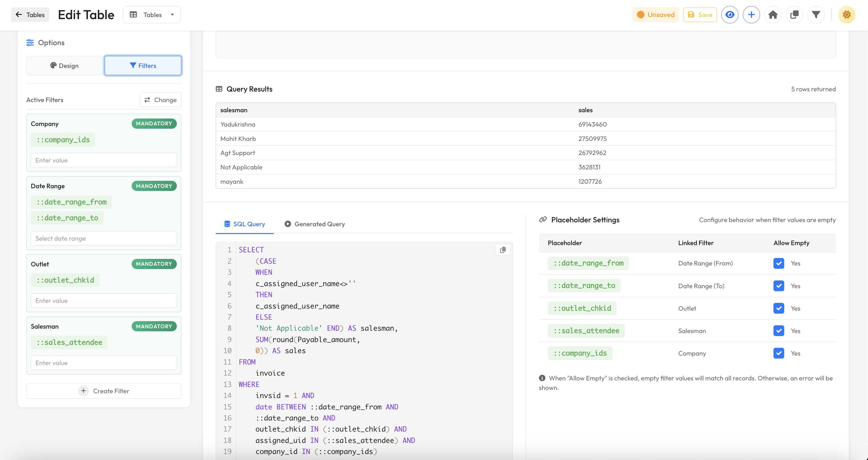
Task: Click the Create Filter button
Action: point(104,391)
